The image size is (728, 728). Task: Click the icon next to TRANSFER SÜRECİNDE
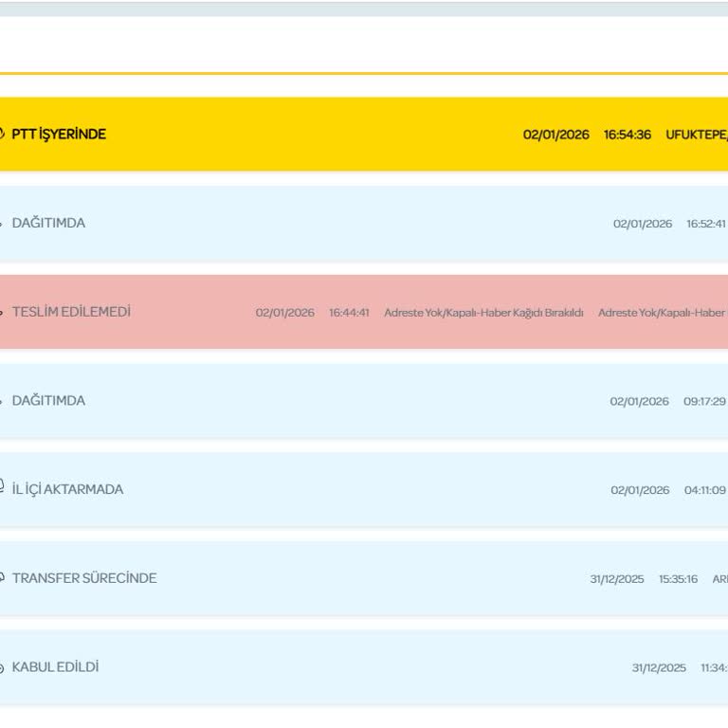coord(2,578)
